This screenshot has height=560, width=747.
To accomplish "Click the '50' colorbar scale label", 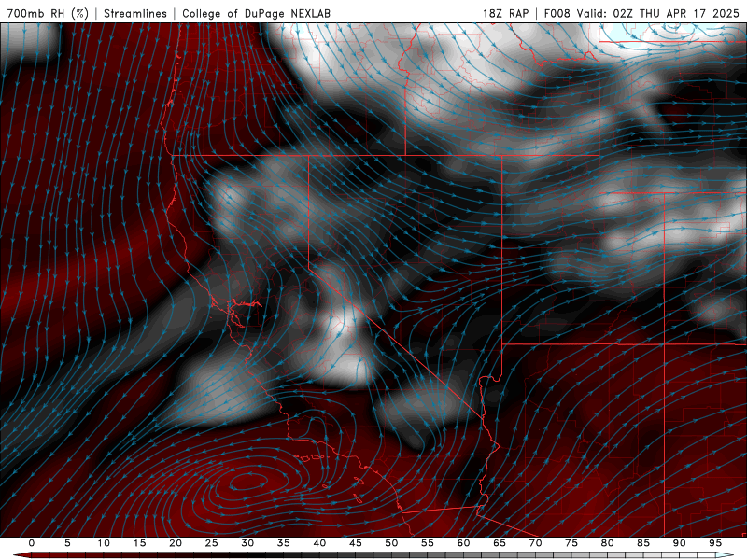I will (391, 543).
